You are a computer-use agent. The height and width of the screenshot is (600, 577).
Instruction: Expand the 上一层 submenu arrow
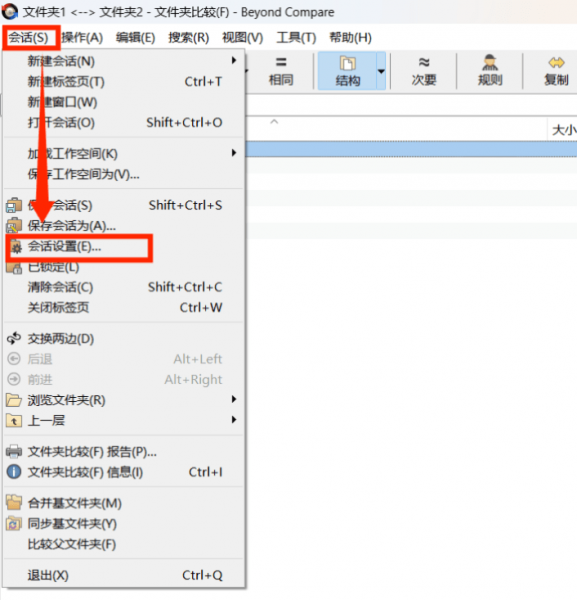pyautogui.click(x=234, y=420)
